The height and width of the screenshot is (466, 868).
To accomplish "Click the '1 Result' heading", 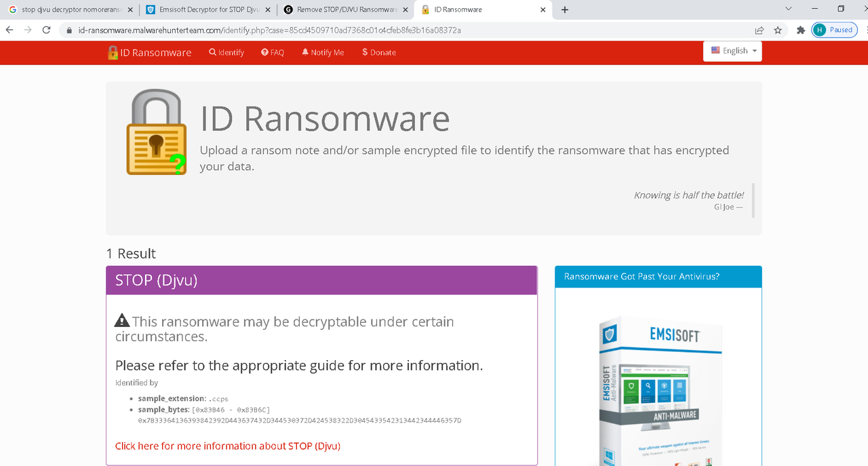I will (x=131, y=254).
